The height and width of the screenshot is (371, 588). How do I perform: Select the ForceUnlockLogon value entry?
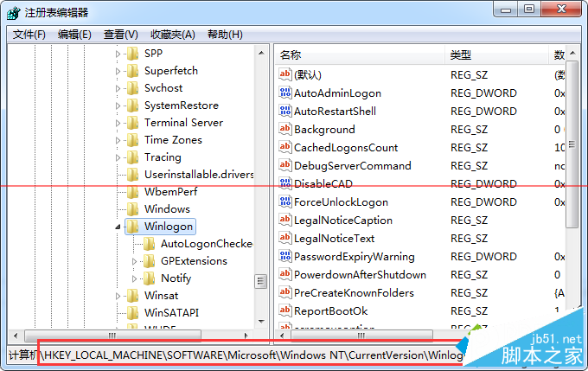tap(341, 201)
